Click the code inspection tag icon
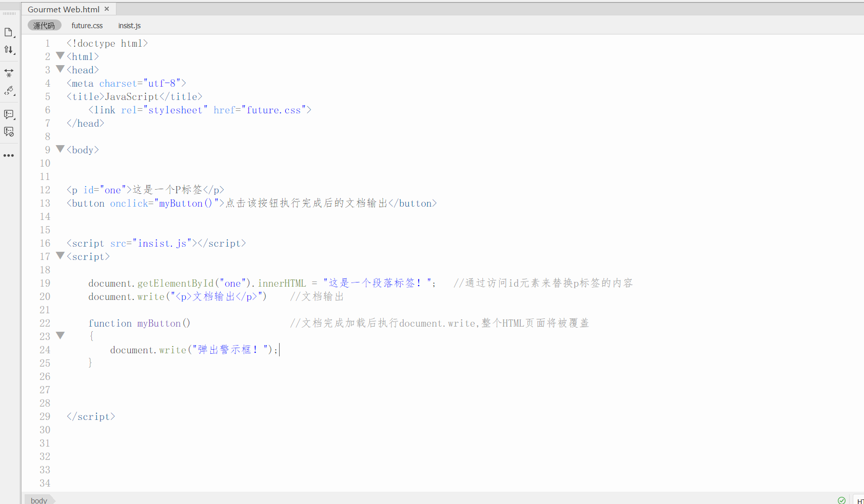 [9, 91]
